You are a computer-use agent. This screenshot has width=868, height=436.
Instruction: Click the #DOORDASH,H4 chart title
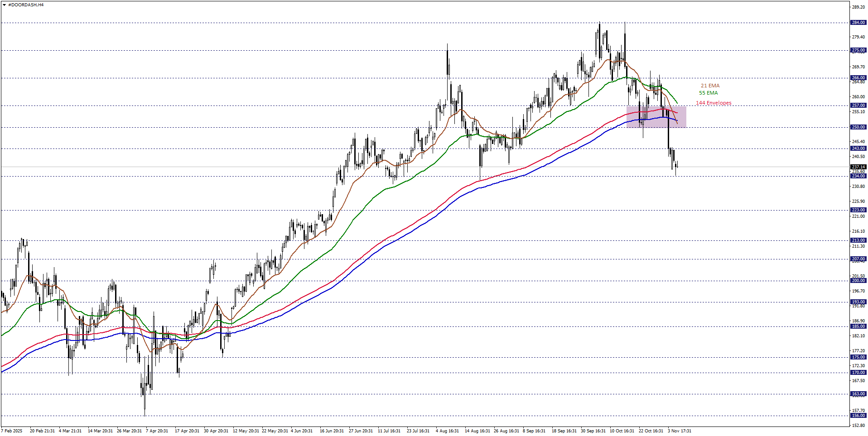coord(26,5)
